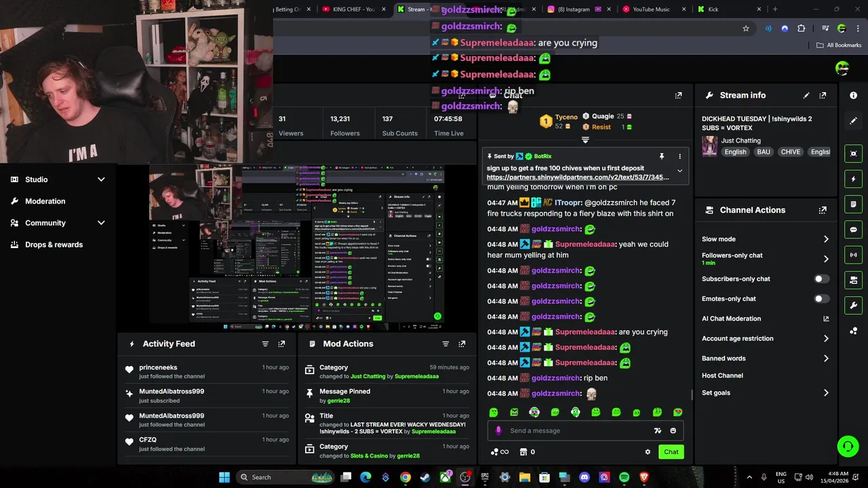
Task: Click the channel actions sidebar icon
Action: click(853, 280)
